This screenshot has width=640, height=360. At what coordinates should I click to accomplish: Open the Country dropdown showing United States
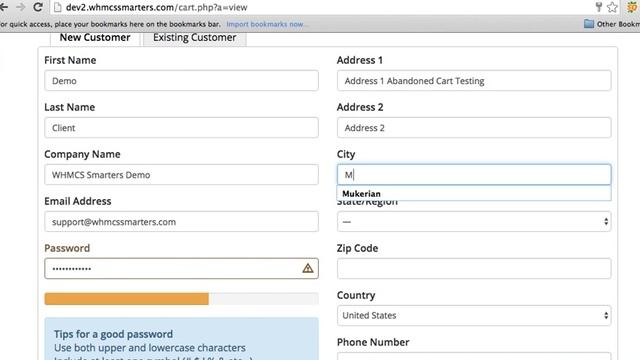pyautogui.click(x=474, y=316)
